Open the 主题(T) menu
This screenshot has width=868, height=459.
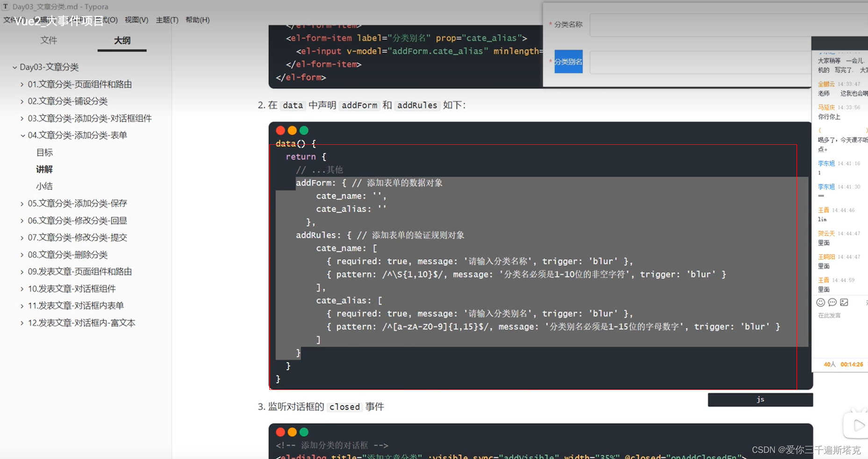point(167,20)
